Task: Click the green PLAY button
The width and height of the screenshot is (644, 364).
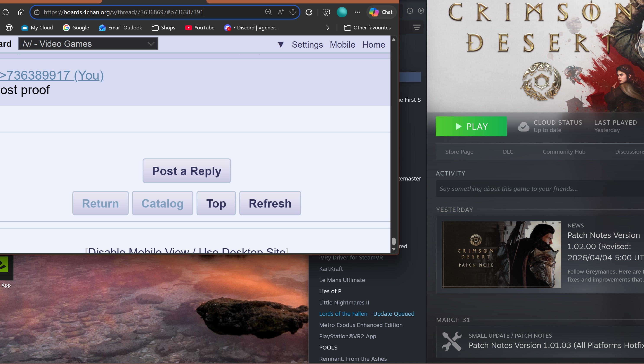Action: [x=471, y=126]
